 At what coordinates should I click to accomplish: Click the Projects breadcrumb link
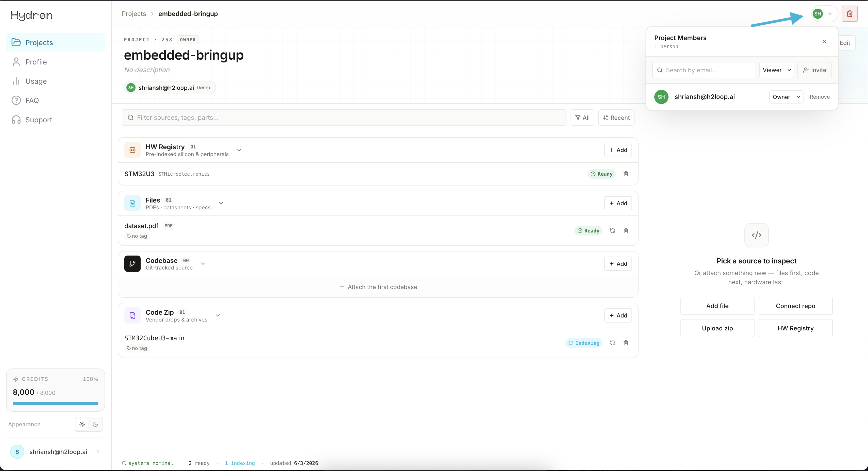pos(134,14)
